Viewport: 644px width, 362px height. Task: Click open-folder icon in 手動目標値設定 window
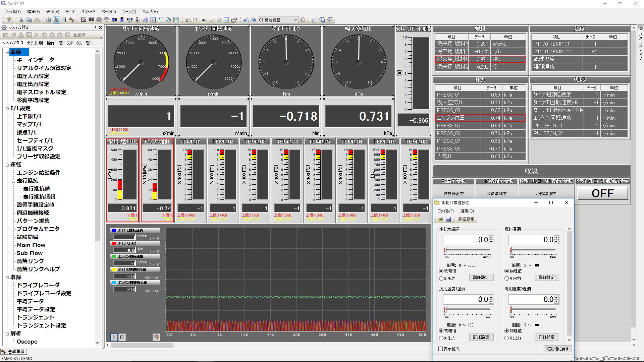click(440, 219)
